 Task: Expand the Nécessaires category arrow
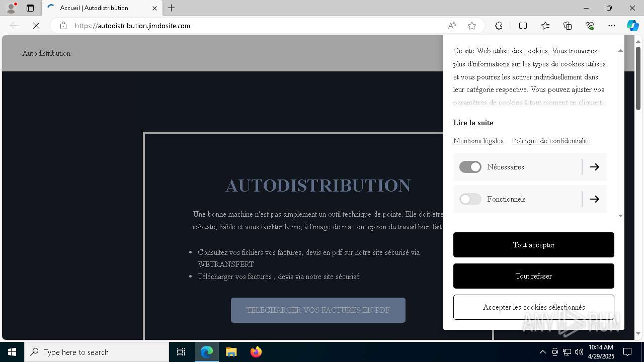(x=594, y=167)
